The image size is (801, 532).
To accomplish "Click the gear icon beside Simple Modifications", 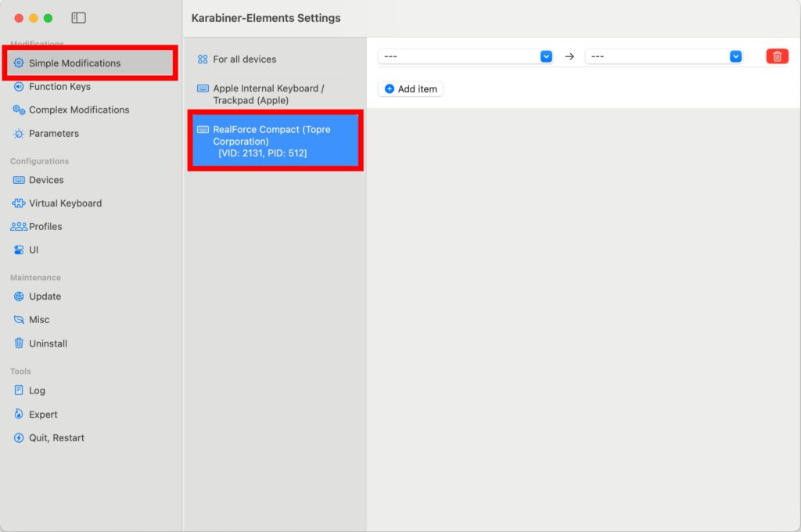I will pyautogui.click(x=20, y=63).
